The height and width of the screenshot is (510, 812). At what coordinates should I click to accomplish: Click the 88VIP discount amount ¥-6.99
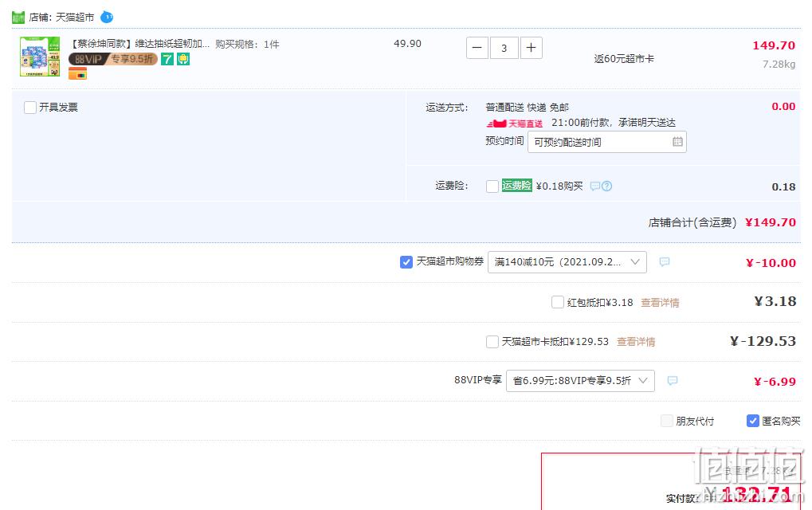[775, 382]
